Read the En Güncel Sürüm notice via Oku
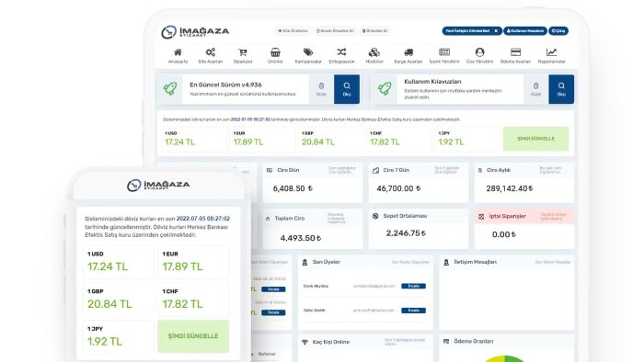 pyautogui.click(x=347, y=89)
